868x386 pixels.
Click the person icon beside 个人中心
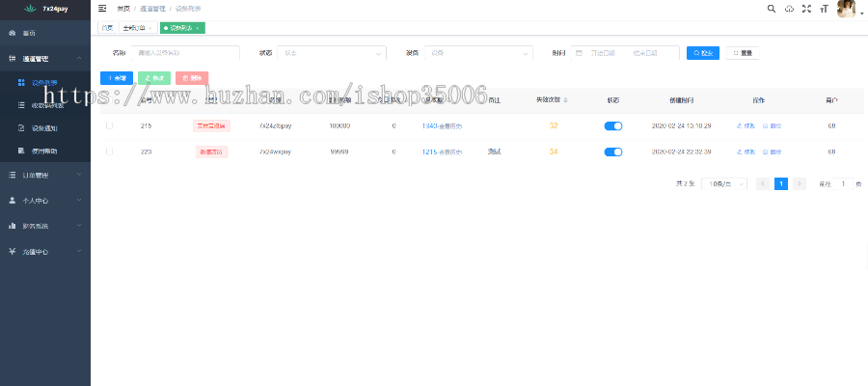(13, 201)
